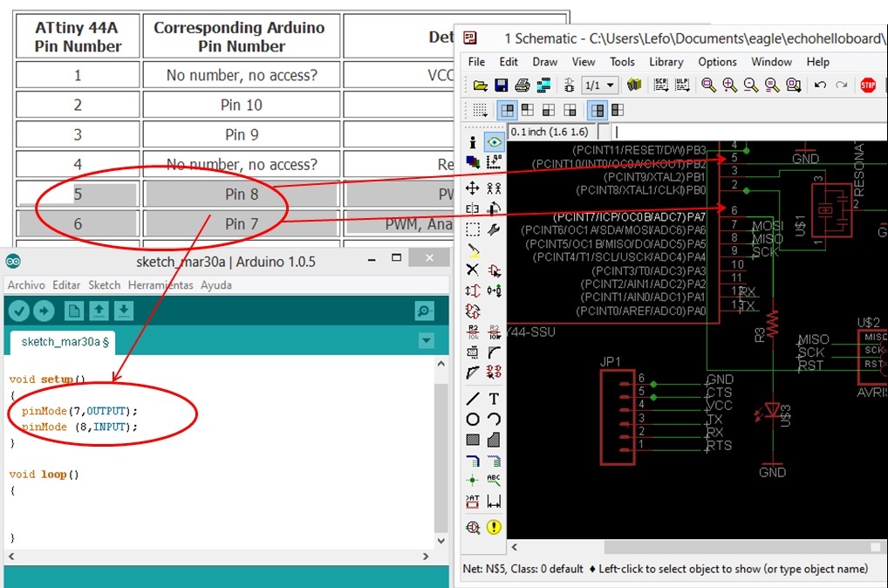Screen dimensions: 888x588
Task: Switch to board view icon
Action: pos(569,85)
